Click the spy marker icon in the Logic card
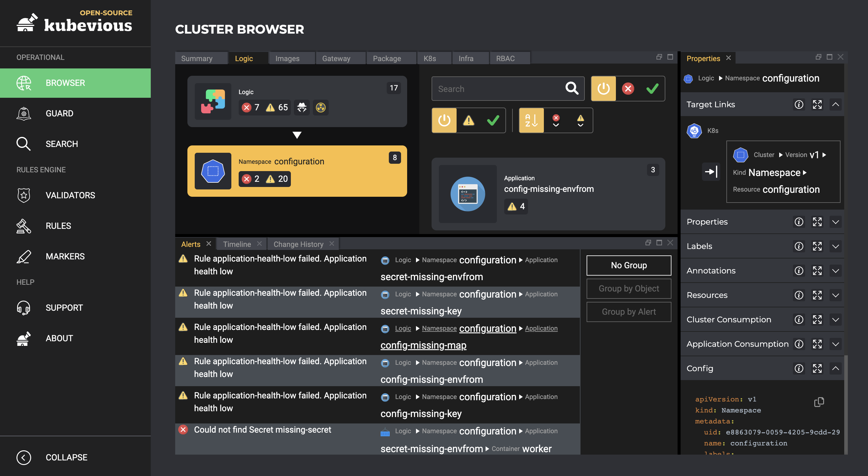Screen dimensions: 868x476 (302, 108)
